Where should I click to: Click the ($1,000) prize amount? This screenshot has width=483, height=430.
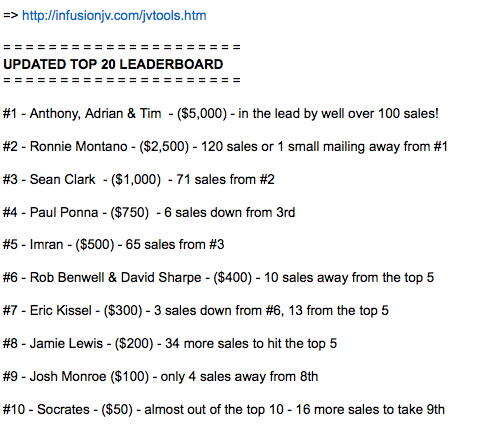pos(136,179)
